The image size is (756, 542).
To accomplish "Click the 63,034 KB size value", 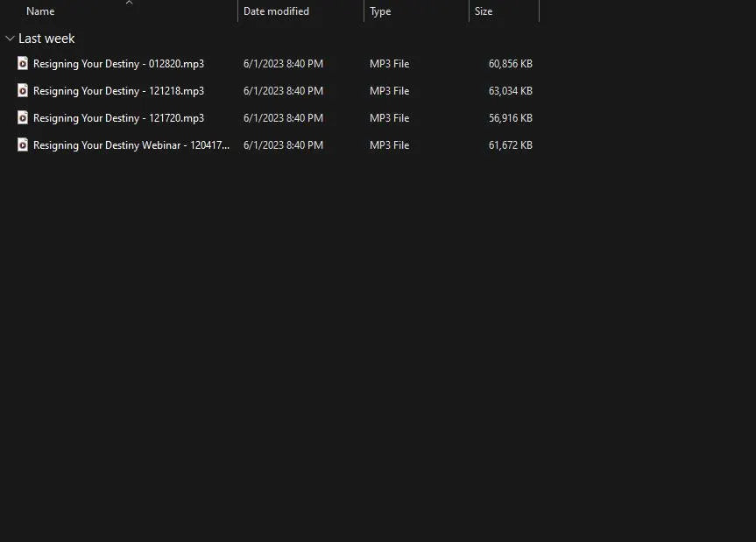I will 510,91.
